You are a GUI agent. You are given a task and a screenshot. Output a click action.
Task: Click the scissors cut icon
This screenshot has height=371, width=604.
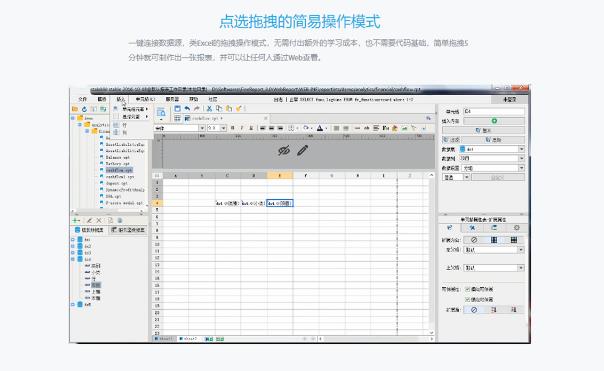(x=209, y=109)
